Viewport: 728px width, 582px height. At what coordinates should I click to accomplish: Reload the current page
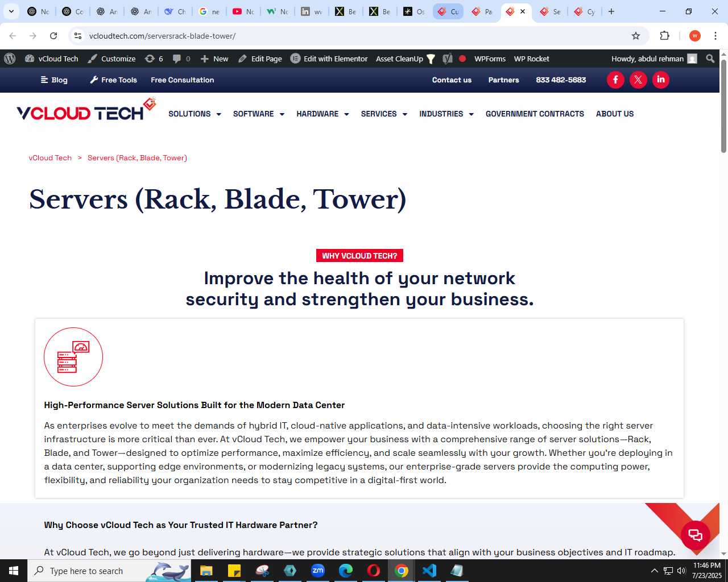53,36
